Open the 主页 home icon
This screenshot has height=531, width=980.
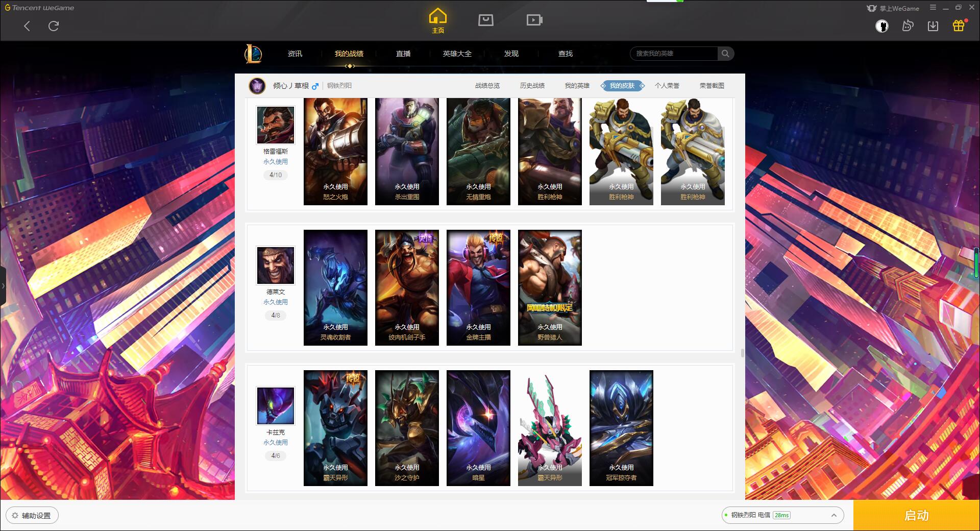438,21
